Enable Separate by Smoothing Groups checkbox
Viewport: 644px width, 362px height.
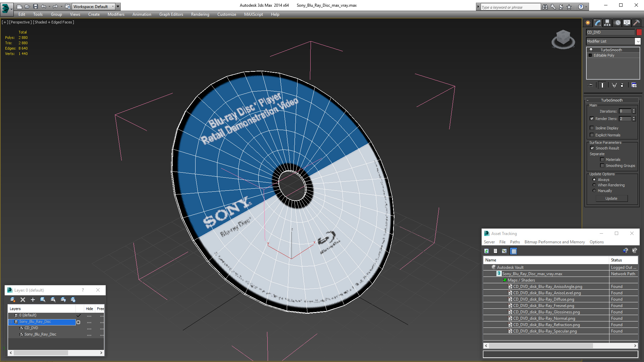(x=602, y=166)
